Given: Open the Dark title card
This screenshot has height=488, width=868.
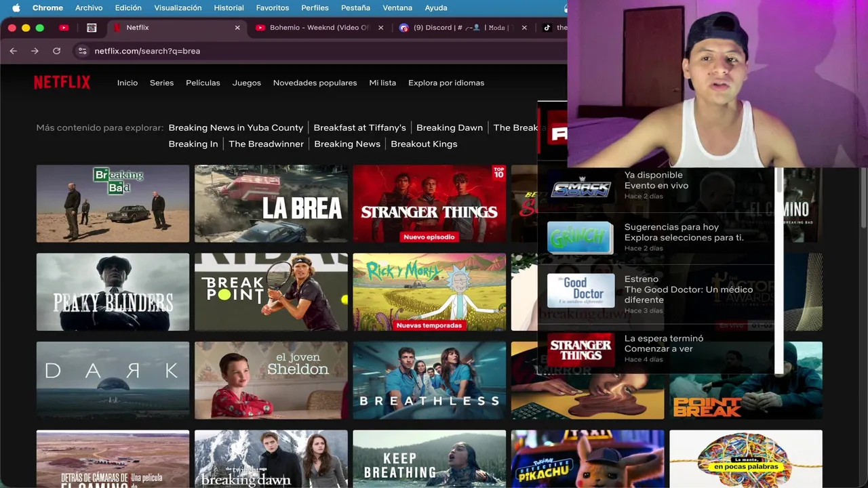Looking at the screenshot, I should 113,380.
